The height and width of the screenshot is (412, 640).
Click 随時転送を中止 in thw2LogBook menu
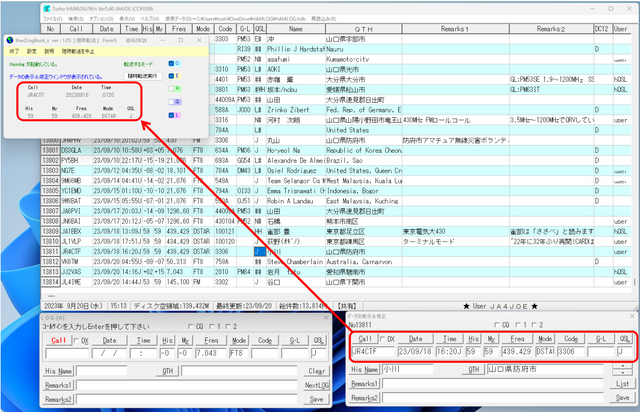78,51
